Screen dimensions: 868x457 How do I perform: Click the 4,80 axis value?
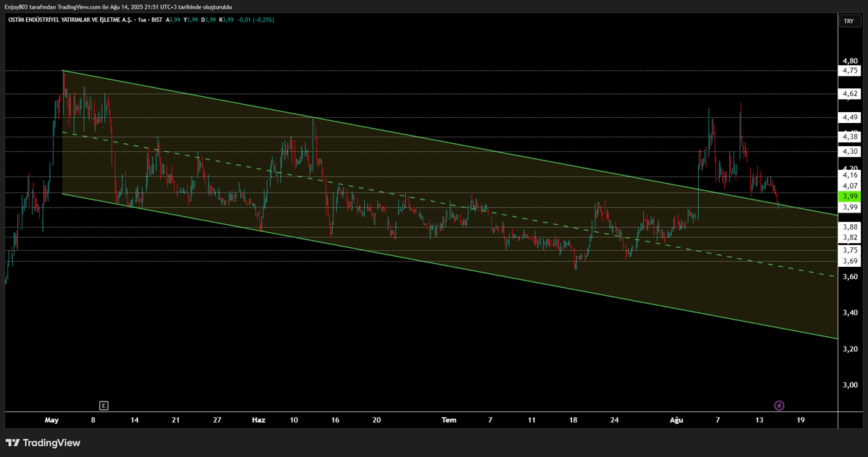pyautogui.click(x=850, y=61)
